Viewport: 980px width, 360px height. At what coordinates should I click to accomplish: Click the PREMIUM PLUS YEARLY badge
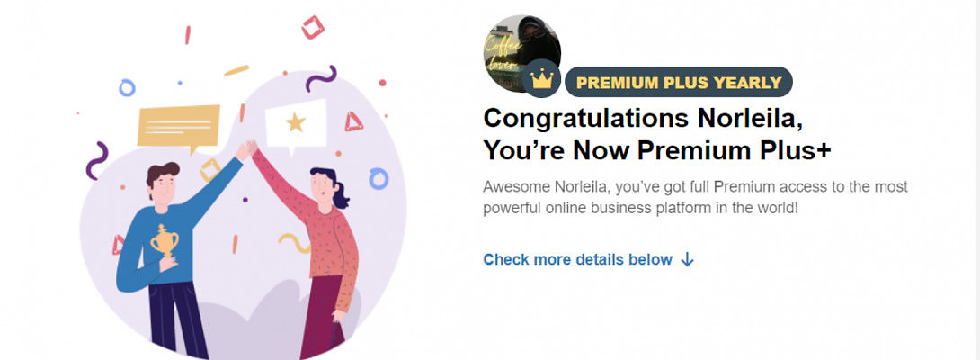[679, 83]
